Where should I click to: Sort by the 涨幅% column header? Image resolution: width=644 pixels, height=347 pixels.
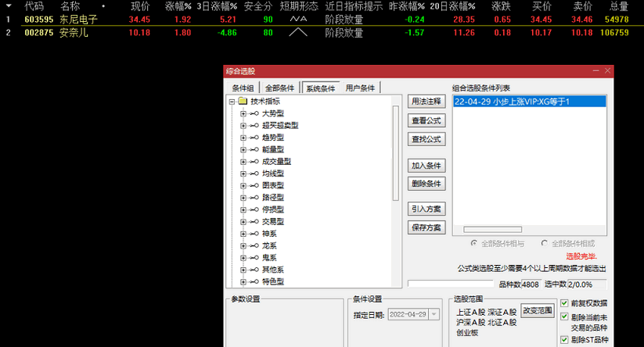(x=178, y=6)
